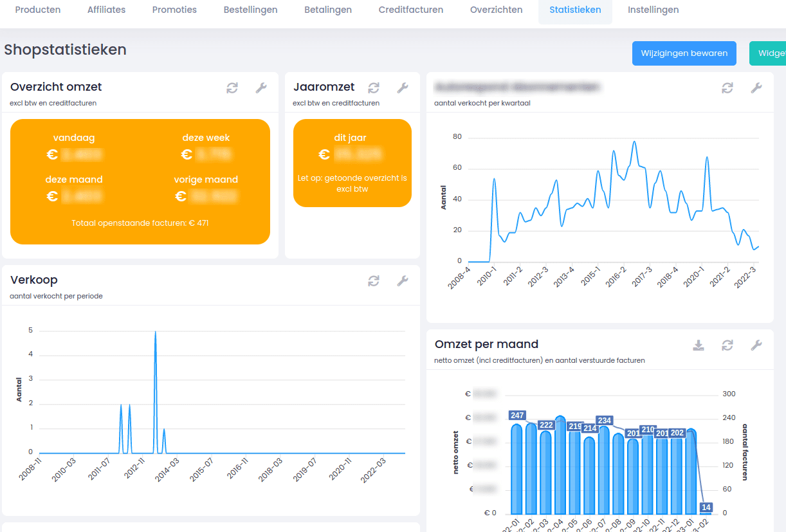Go to the Creditfacturen tab
Image resolution: width=786 pixels, height=532 pixels.
click(411, 10)
